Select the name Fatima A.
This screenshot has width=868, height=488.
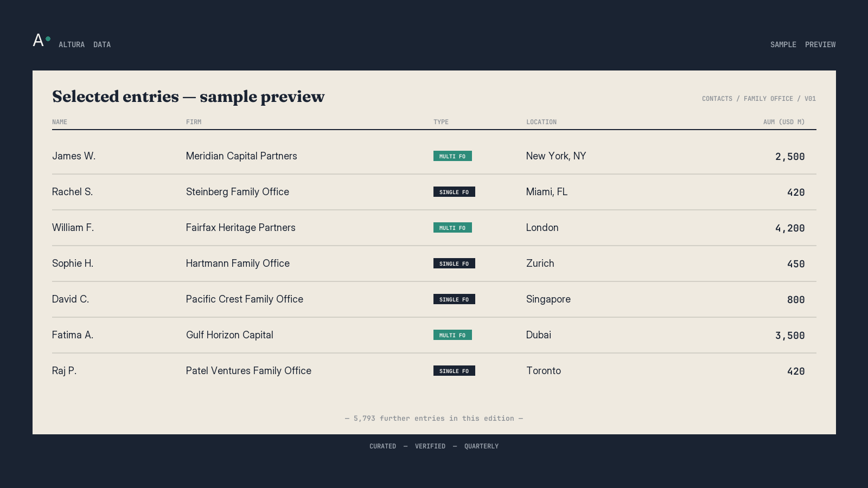73,335
